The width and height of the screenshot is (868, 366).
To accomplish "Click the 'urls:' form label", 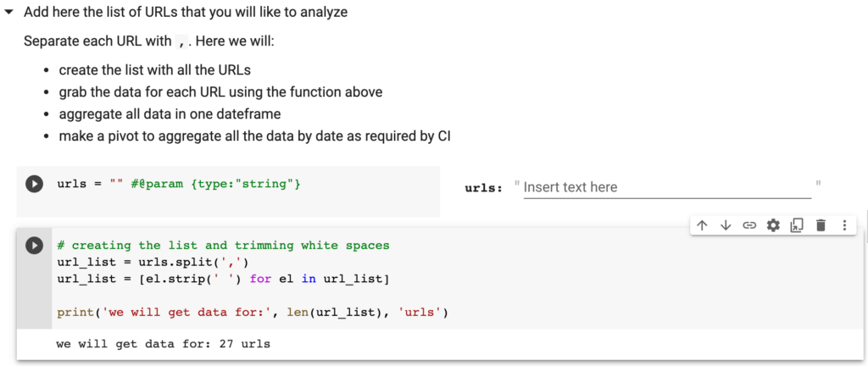I will point(483,188).
